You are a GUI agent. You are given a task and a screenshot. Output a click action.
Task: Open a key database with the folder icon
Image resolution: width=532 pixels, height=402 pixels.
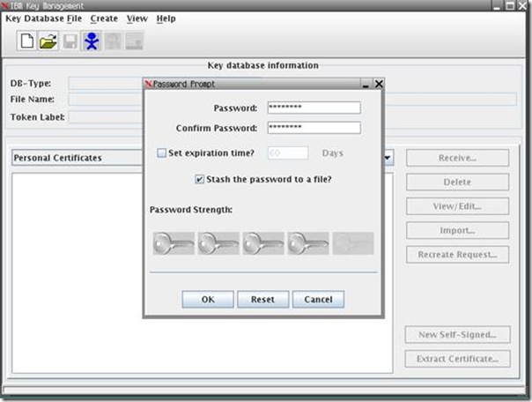(48, 41)
